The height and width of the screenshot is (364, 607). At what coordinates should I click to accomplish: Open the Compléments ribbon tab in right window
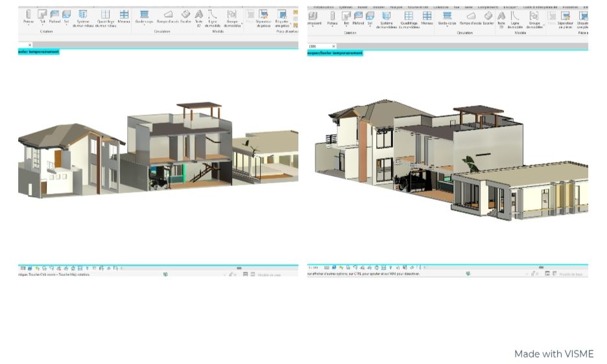[488, 7]
